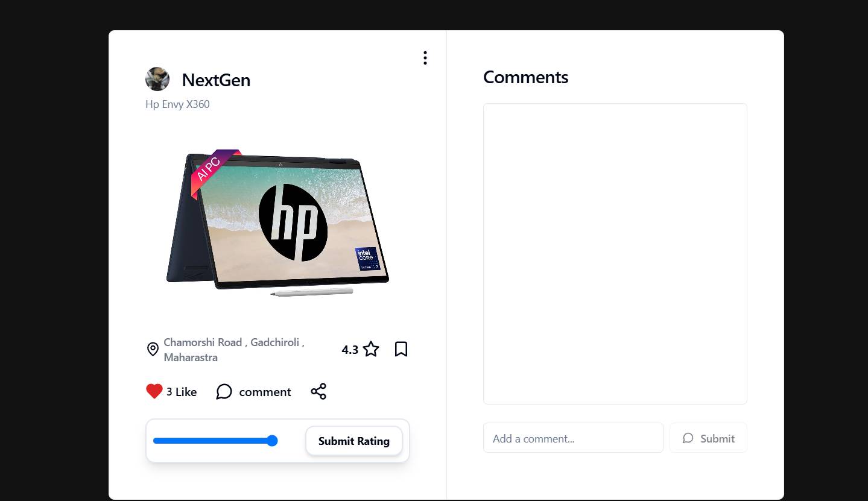Click the 4.3 rating value

coord(350,350)
